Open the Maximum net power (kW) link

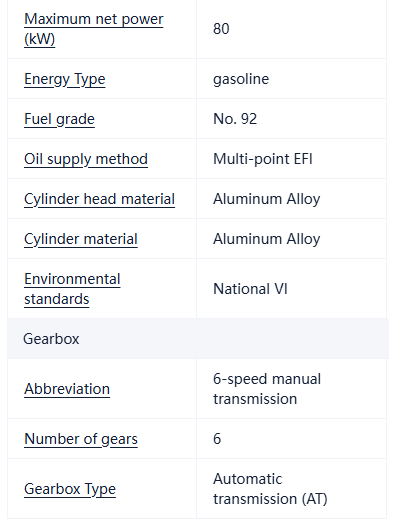pos(94,29)
